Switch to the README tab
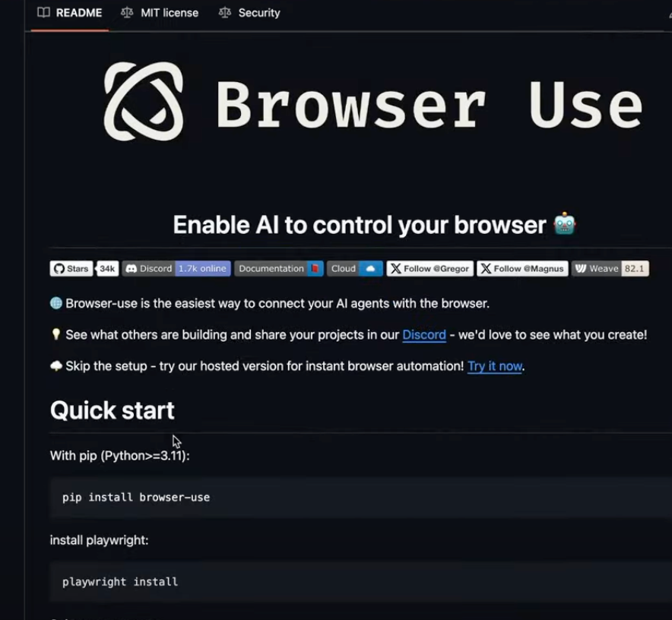The height and width of the screenshot is (620, 672). coord(70,13)
